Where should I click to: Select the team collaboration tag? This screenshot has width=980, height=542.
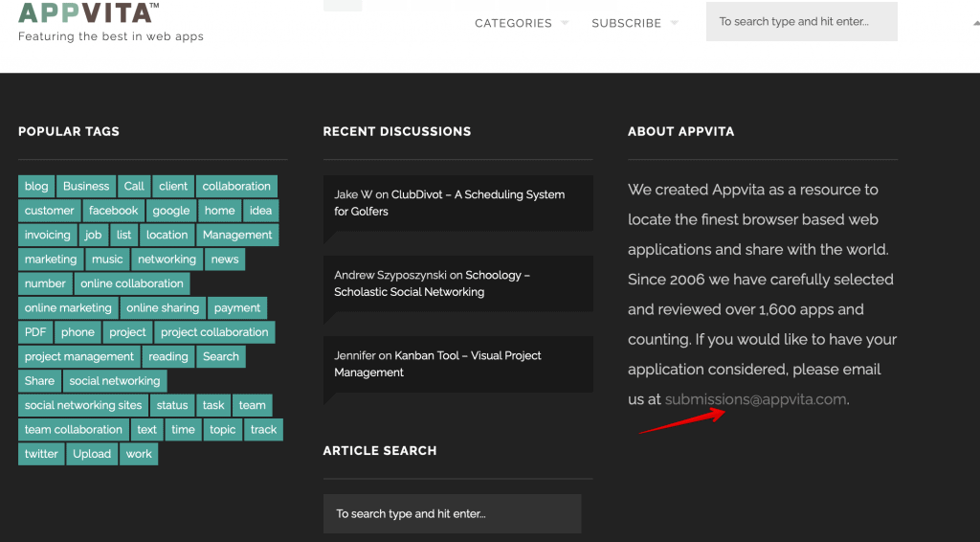[x=73, y=430]
